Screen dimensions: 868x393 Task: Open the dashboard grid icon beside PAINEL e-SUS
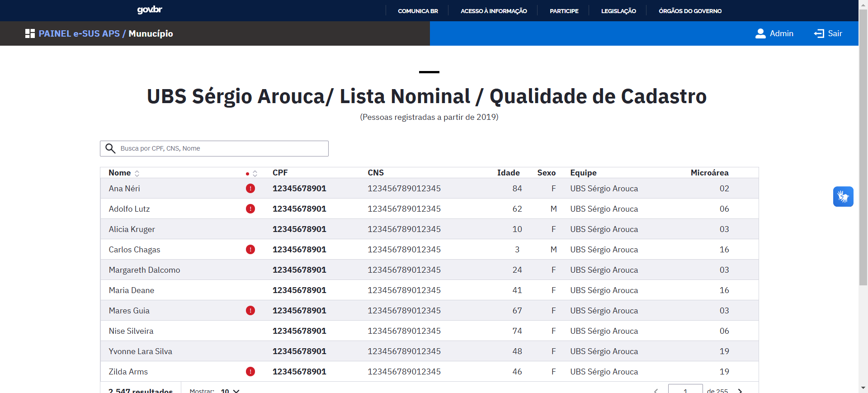30,33
